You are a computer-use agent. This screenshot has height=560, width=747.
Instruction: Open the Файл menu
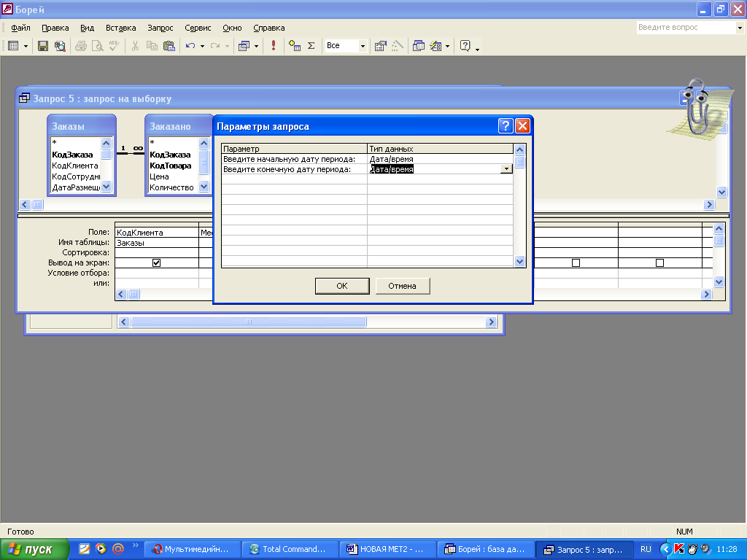coord(20,28)
